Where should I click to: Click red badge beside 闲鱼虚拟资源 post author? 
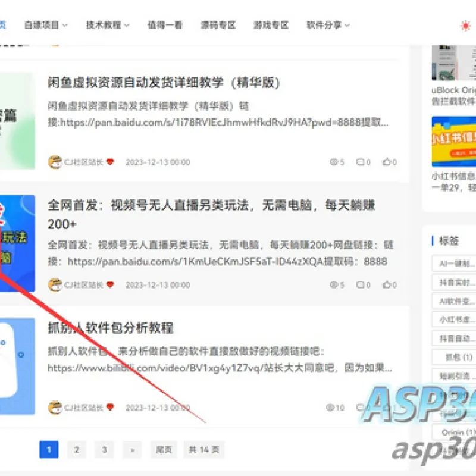[110, 162]
